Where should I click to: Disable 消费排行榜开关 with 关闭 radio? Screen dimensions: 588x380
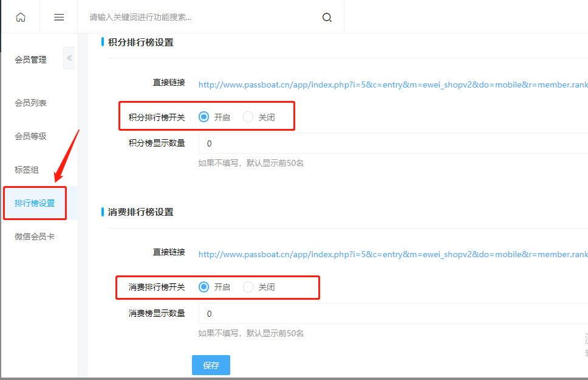(x=248, y=287)
